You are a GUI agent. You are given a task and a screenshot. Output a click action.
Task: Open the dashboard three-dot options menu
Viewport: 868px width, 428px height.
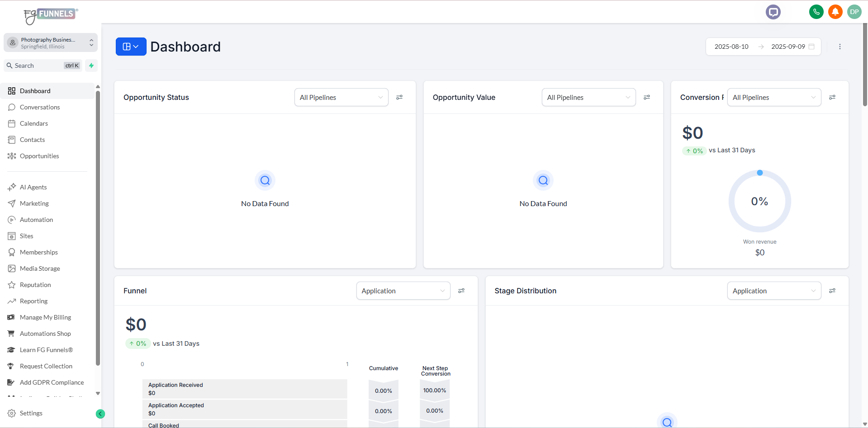point(840,47)
